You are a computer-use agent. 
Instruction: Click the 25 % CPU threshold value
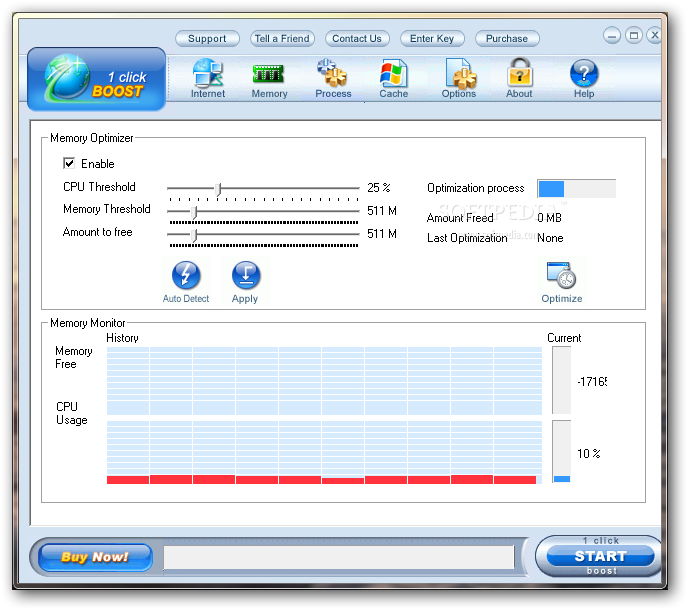coord(379,188)
